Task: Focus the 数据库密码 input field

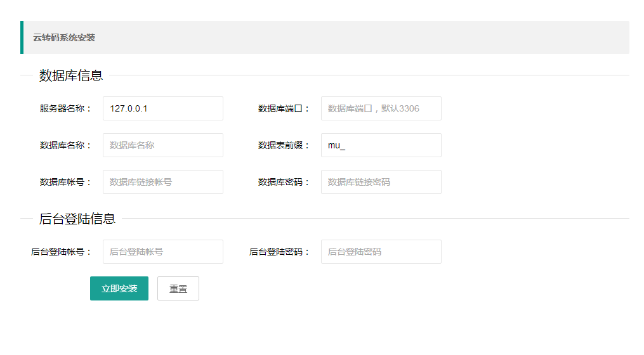Action: click(x=381, y=182)
